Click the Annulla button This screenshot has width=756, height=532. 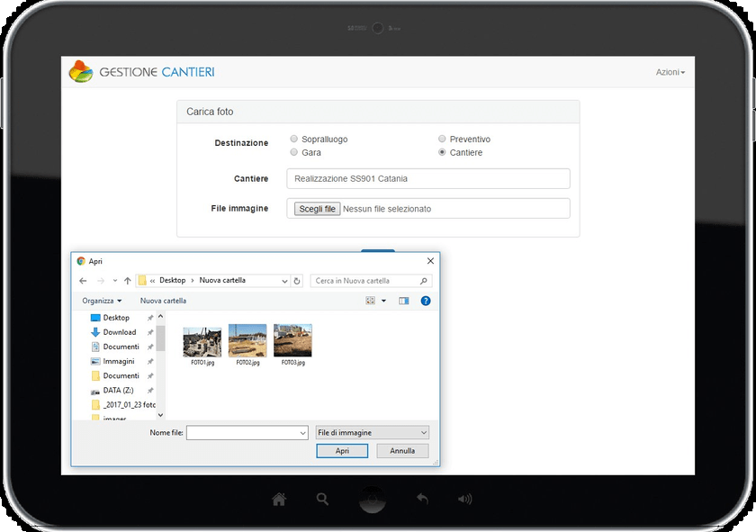[x=402, y=451]
